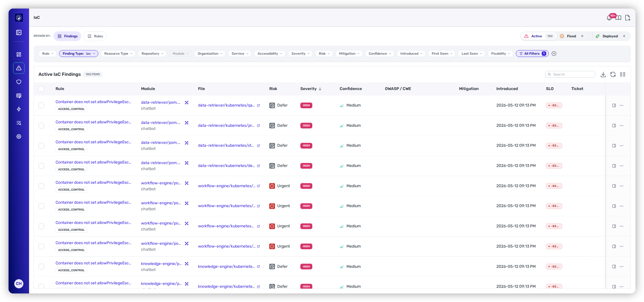Sort by the Introduced column header

click(x=507, y=89)
